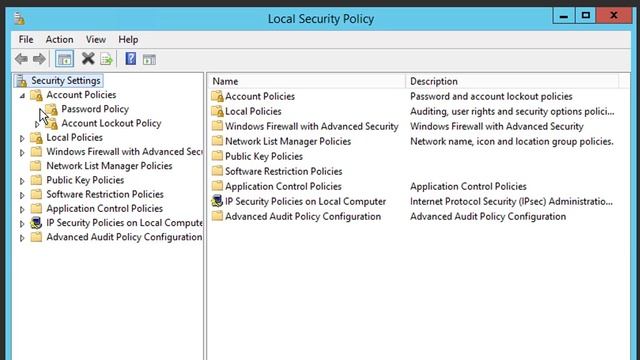Click the IP Security Policies icon in list
Image resolution: width=640 pixels, height=360 pixels.
(x=217, y=201)
